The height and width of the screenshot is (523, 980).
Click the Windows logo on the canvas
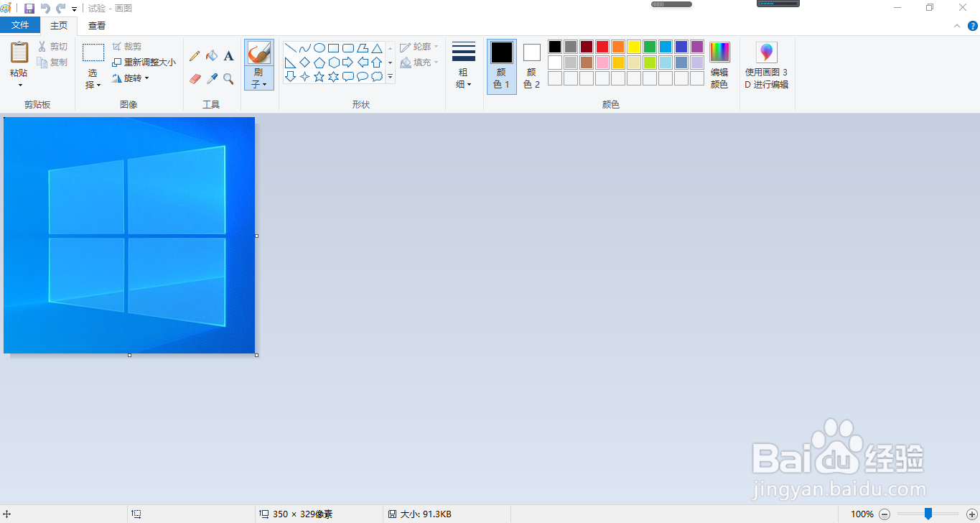137,236
